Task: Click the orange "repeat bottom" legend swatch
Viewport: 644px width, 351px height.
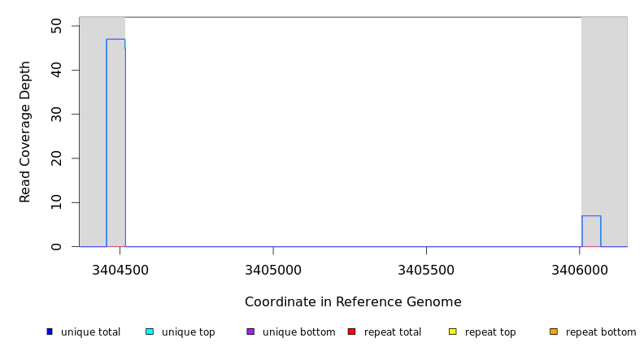Action: (554, 331)
